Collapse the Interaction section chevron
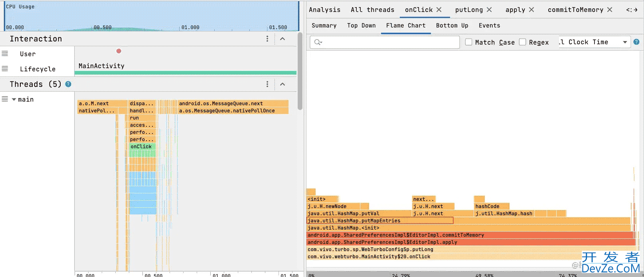 point(282,39)
